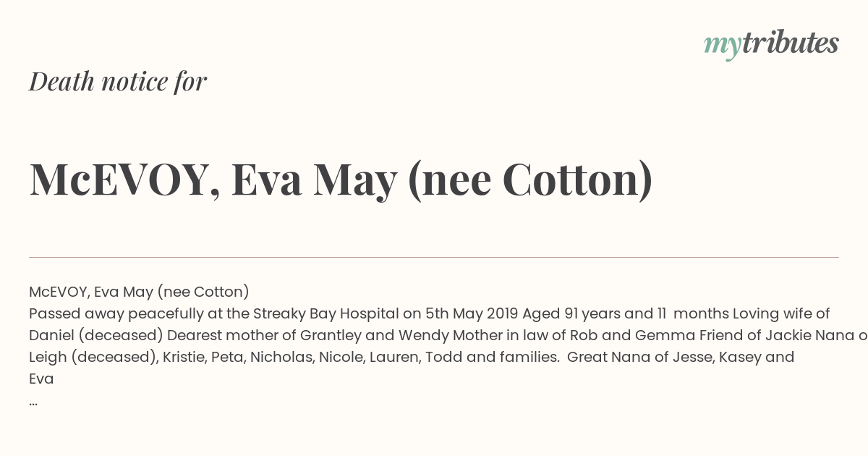868x456 pixels.
Task: Click 'Grantley and Wendy' in the notice
Action: (351, 335)
